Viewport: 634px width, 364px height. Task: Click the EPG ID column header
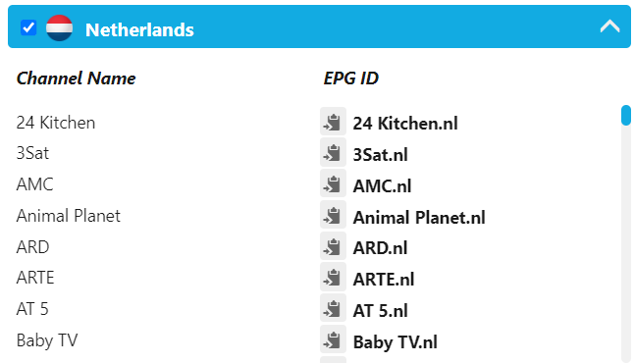pos(350,78)
